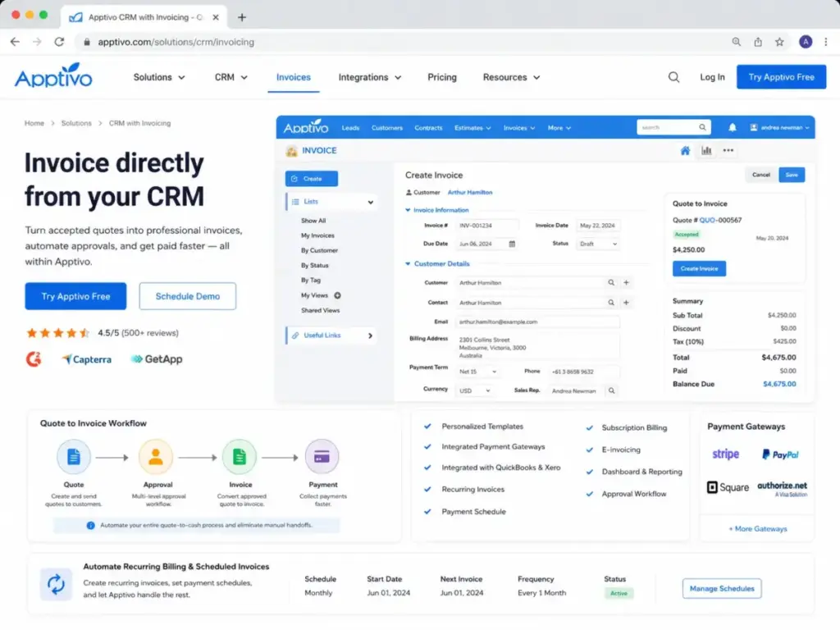Click search icon in Contact field
840x630 pixels.
coord(610,303)
